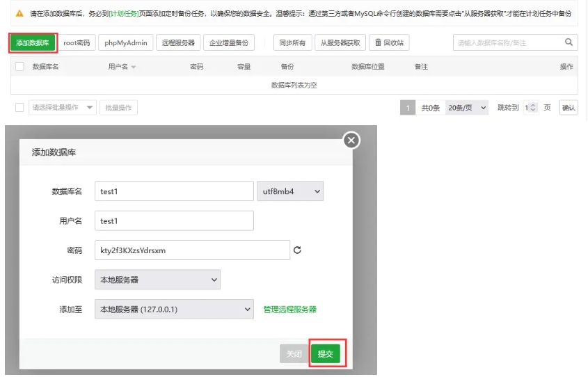The height and width of the screenshot is (377, 588).
Task: Close the add database dialog with X
Action: click(351, 141)
